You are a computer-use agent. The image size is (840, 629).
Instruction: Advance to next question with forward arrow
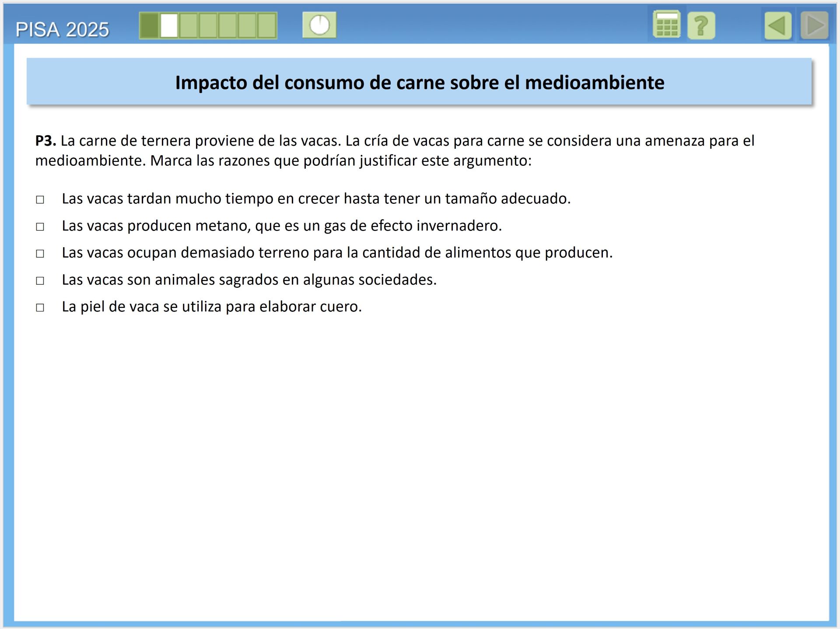[814, 26]
